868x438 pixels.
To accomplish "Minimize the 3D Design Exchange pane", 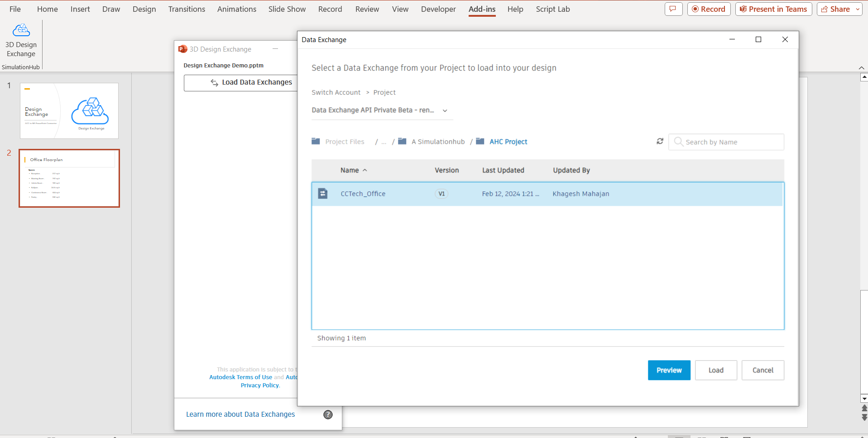I will click(275, 49).
